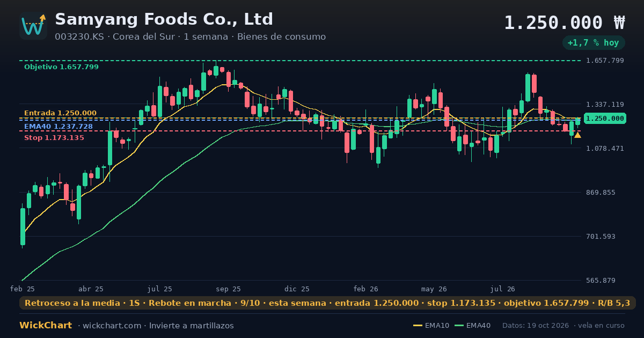Click the "+1,7 % hoy" change badge
This screenshot has width=644, height=338.
594,42
